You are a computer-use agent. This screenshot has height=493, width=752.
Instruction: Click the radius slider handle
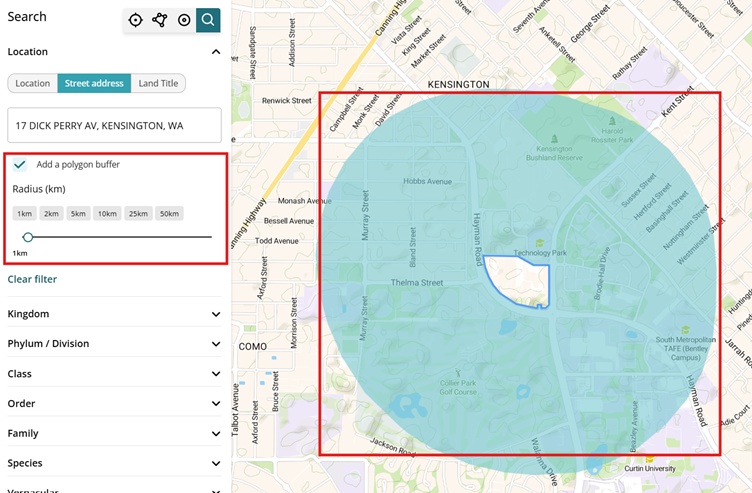pos(28,237)
